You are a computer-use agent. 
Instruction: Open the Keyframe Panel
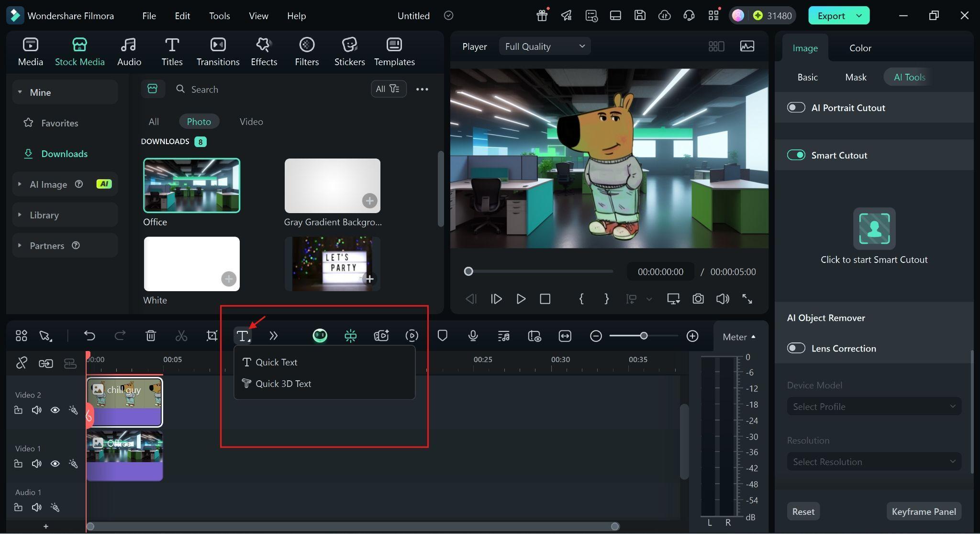[x=924, y=511]
